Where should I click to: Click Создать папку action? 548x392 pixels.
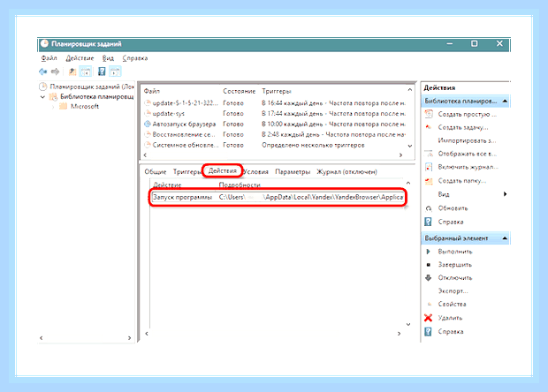[x=461, y=181]
